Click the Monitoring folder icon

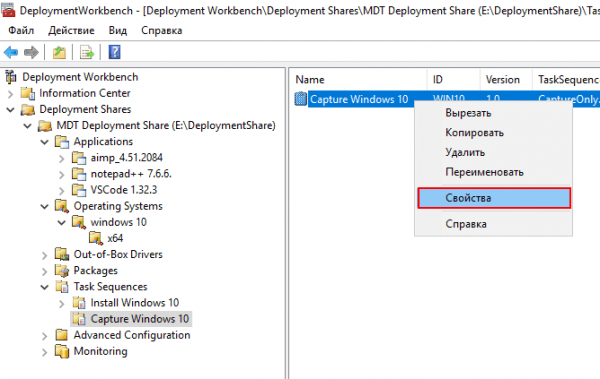(x=62, y=351)
